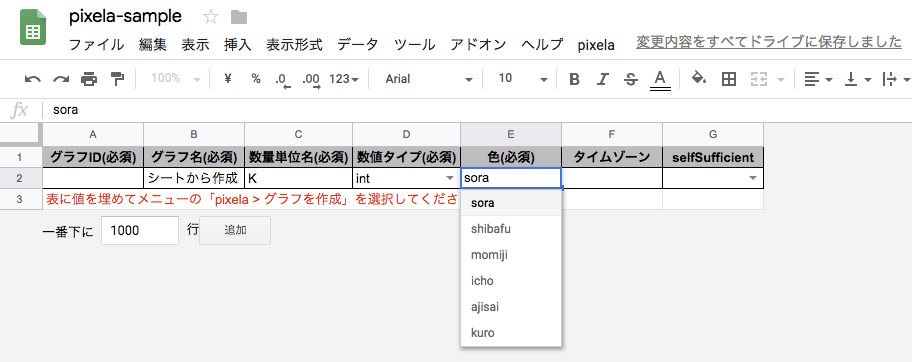Viewport: 912px width, 362px height.
Task: Open horizontal align dropdown
Action: [818, 79]
